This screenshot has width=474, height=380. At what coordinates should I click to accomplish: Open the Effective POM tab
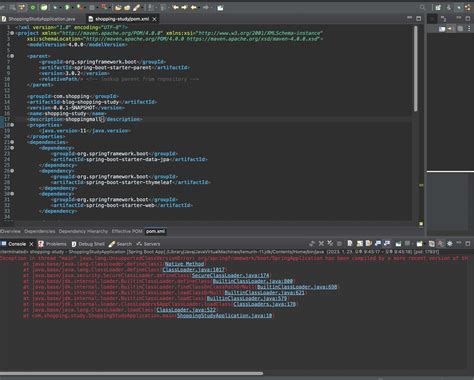click(127, 231)
